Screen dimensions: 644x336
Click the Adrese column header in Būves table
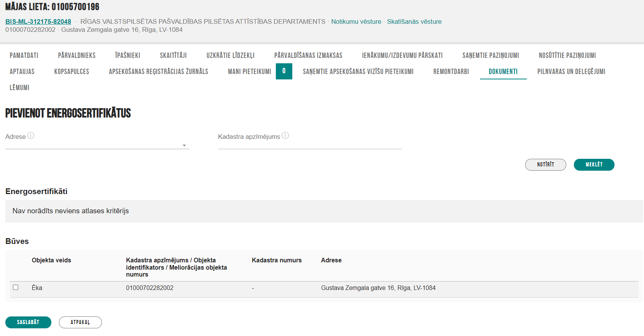[x=331, y=260]
